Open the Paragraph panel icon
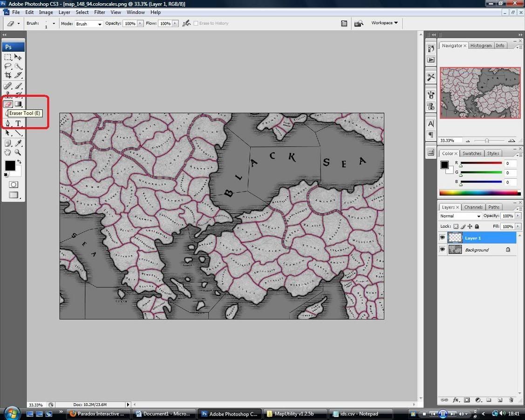 (431, 135)
